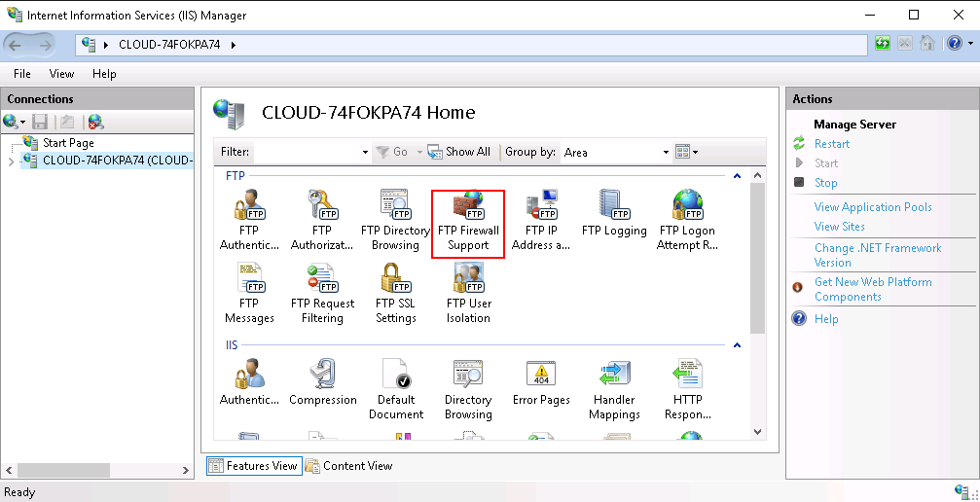Open FTP Logging feature
The height and width of the screenshot is (502, 980).
614,214
